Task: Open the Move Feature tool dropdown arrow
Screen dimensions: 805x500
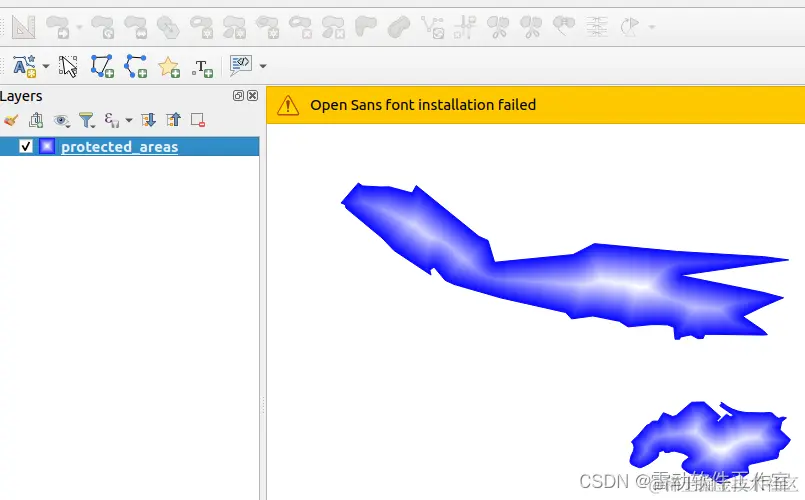Action: pyautogui.click(x=79, y=27)
